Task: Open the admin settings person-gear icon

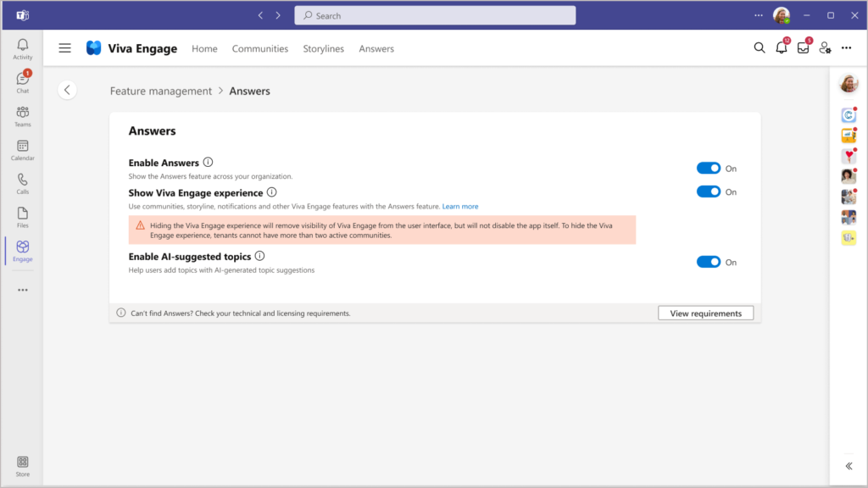Action: 826,48
